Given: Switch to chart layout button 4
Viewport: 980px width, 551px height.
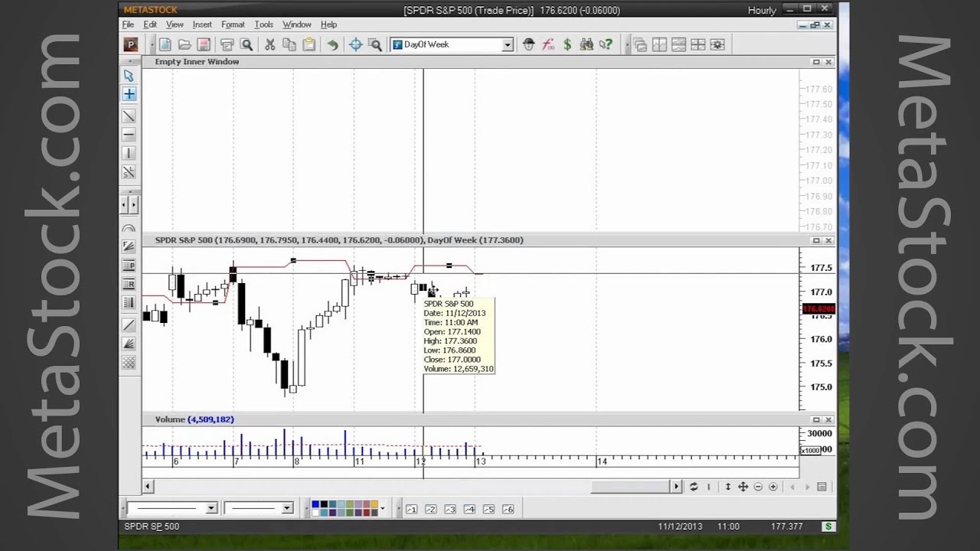Looking at the screenshot, I should (x=469, y=509).
